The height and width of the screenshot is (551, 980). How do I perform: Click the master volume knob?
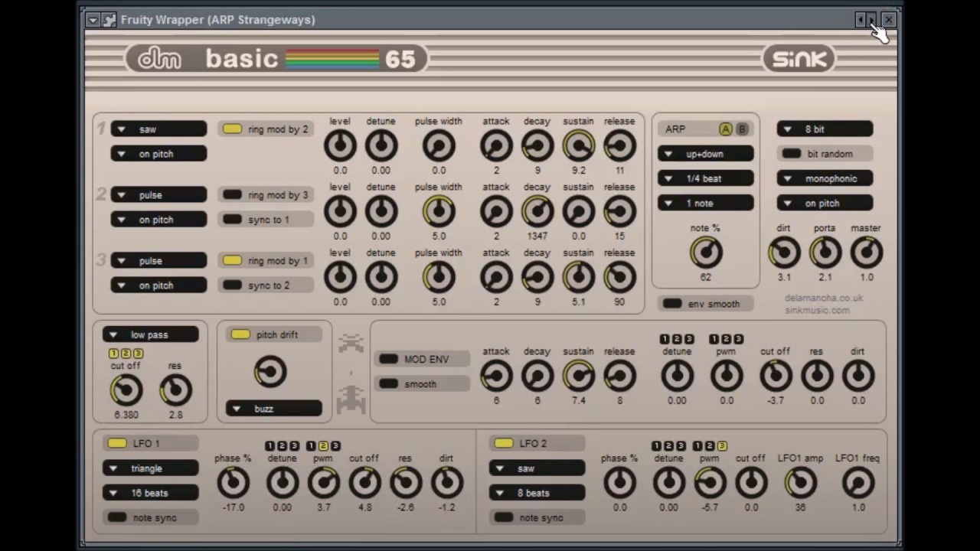pos(866,253)
